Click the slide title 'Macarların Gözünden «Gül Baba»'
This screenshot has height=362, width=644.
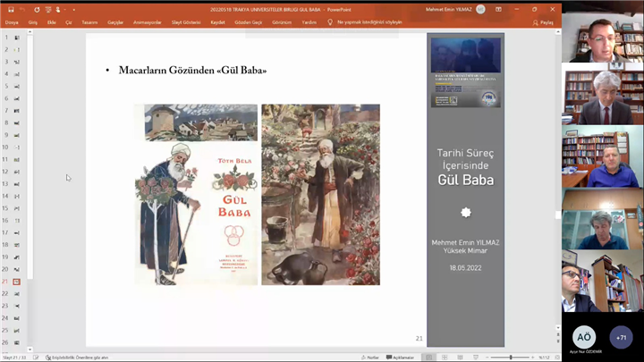(x=192, y=71)
